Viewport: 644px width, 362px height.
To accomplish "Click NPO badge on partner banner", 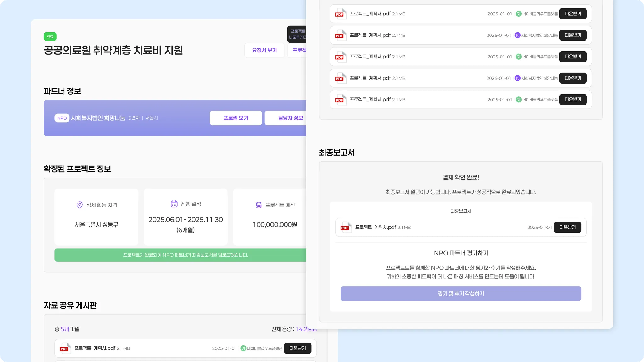I will tap(62, 118).
